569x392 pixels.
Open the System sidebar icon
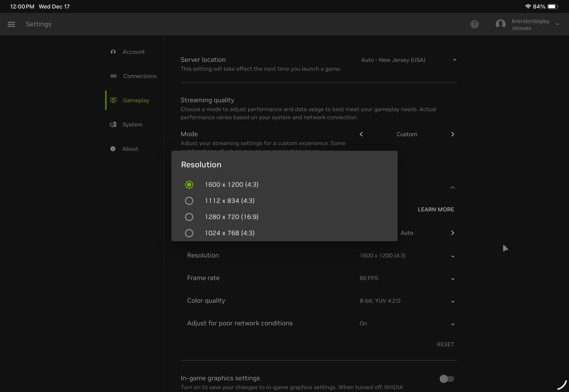pyautogui.click(x=113, y=124)
